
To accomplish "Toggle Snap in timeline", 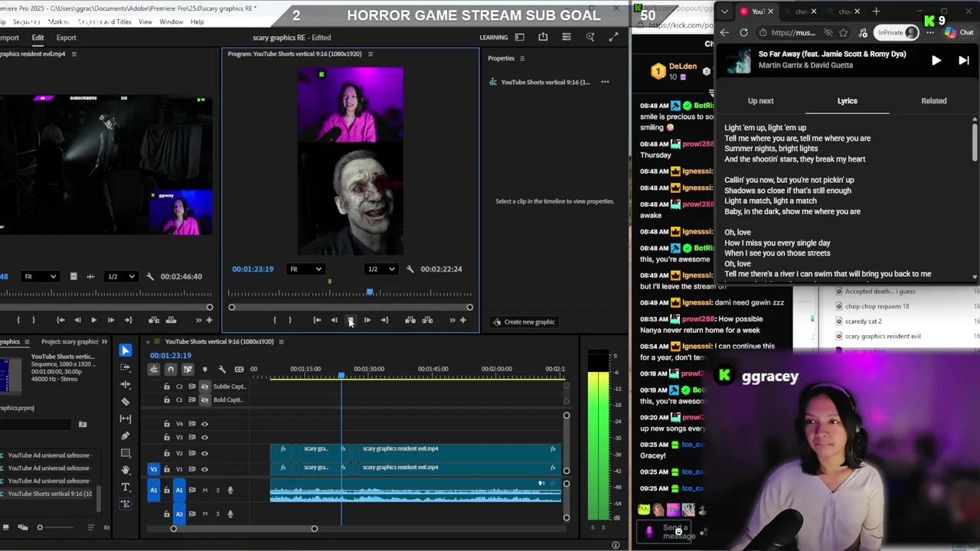I will [x=171, y=370].
